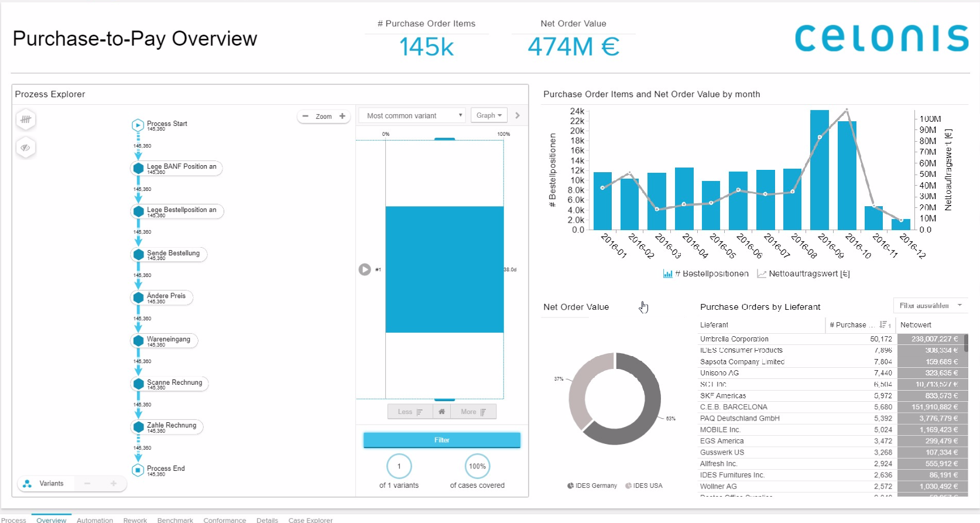The image size is (980, 523).
Task: Click the blue Filter button
Action: click(x=442, y=440)
